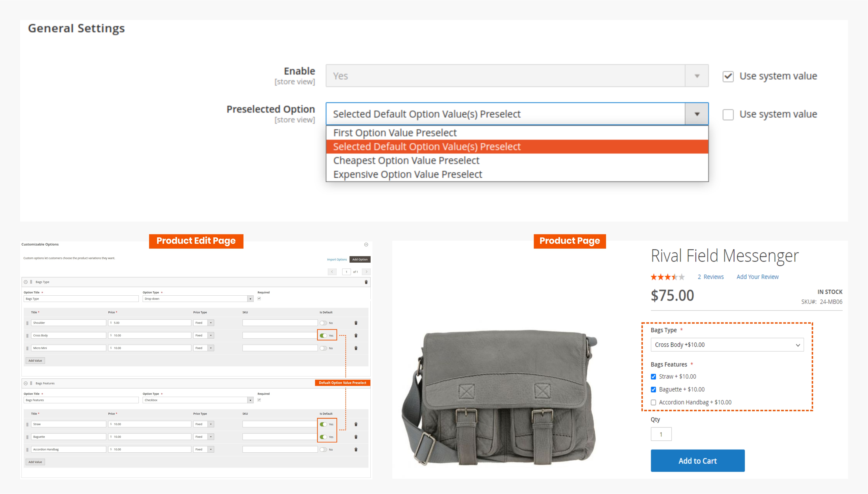The height and width of the screenshot is (494, 868).
Task: Collapse the Customizable Options section
Action: (x=366, y=245)
